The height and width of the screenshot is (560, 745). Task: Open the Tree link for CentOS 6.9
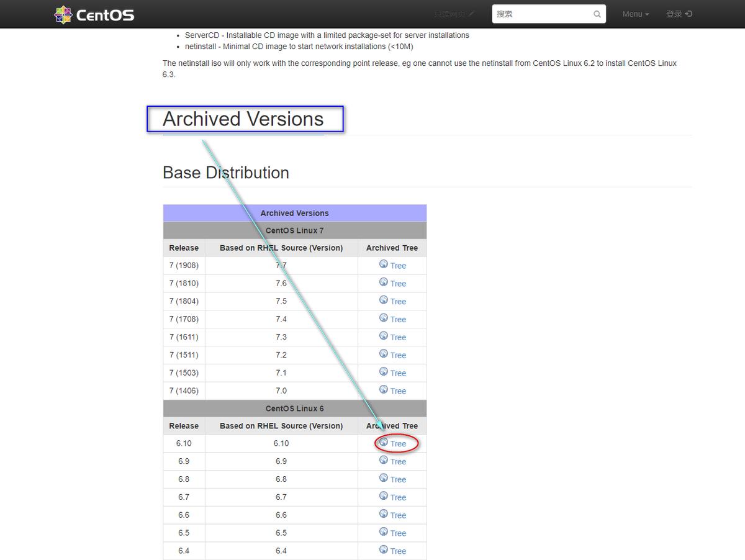coord(398,462)
